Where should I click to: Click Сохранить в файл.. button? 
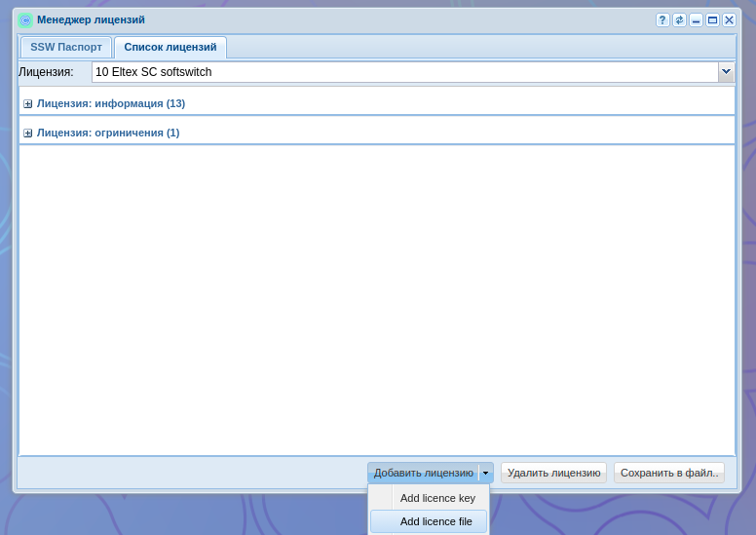click(x=669, y=473)
